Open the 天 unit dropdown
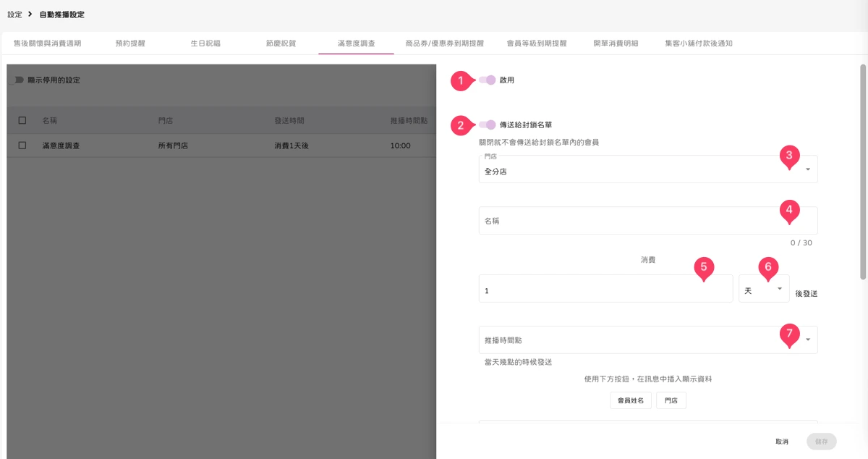The height and width of the screenshot is (459, 868). point(764,288)
